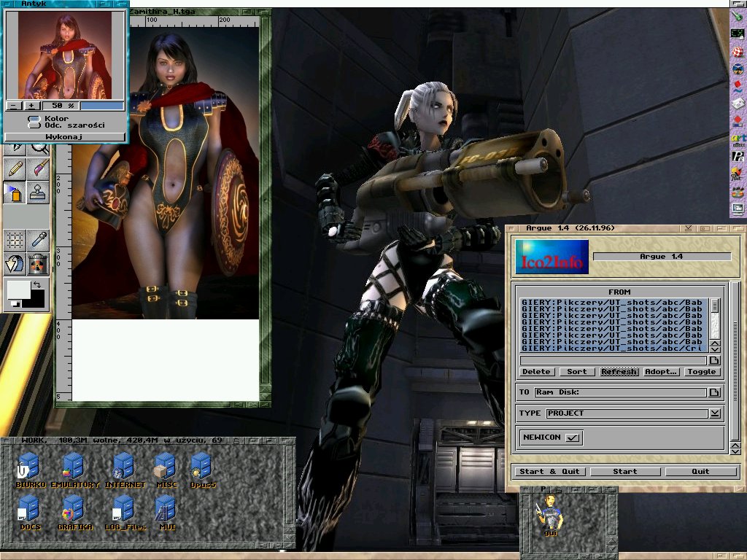Click the Undo arrow icon in the toolbox

point(15,264)
